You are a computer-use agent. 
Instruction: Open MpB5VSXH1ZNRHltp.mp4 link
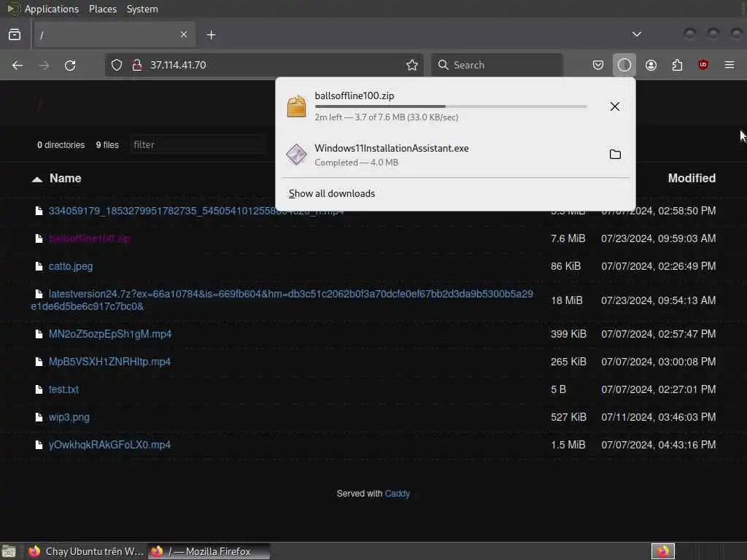(x=109, y=362)
